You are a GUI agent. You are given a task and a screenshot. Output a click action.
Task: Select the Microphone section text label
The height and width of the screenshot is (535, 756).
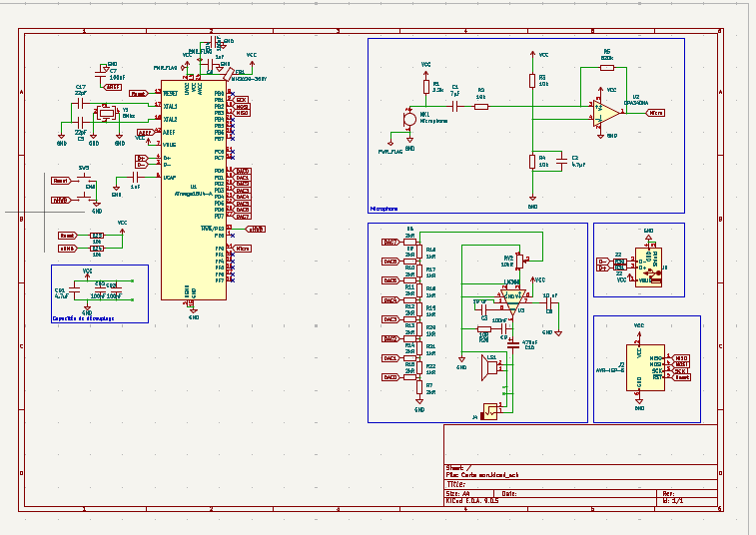(x=383, y=210)
